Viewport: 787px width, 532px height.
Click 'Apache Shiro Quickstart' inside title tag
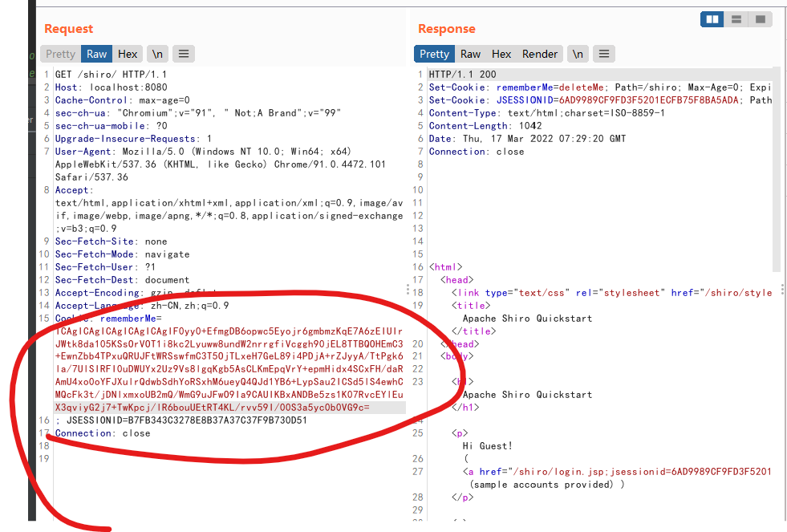click(x=527, y=319)
